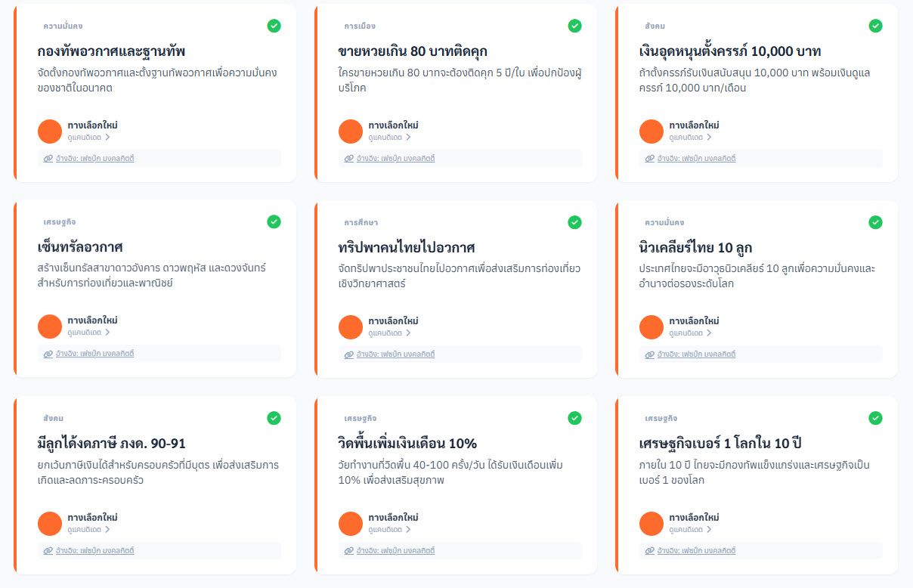
Task: Click the paperclip reference icon on วิดพื้นเพิ่มเงินเดือน 10% card
Action: pos(348,549)
